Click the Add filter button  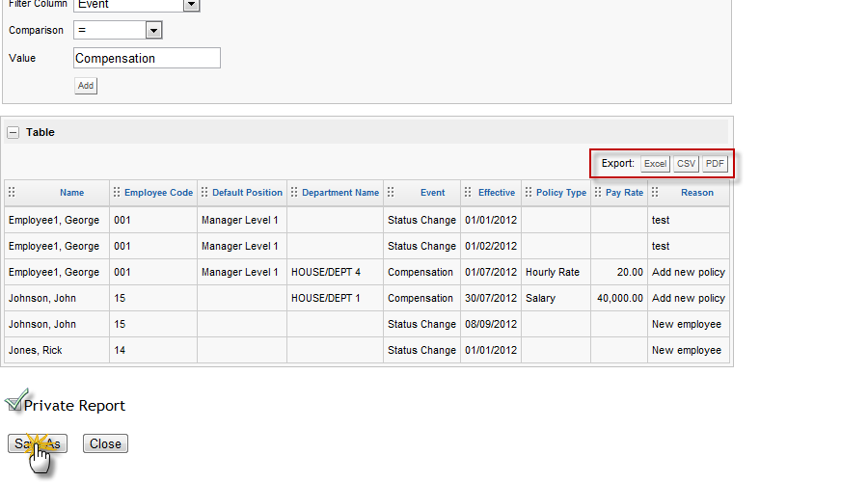click(x=86, y=86)
